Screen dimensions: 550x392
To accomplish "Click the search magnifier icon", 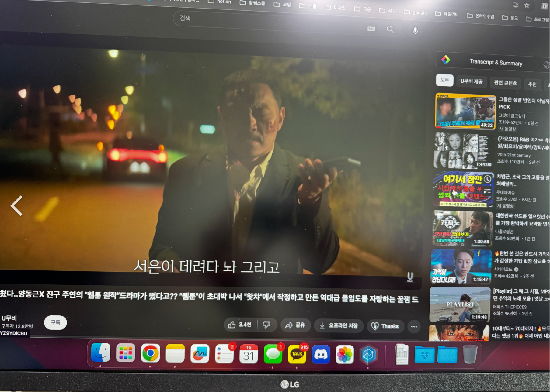I will point(390,29).
